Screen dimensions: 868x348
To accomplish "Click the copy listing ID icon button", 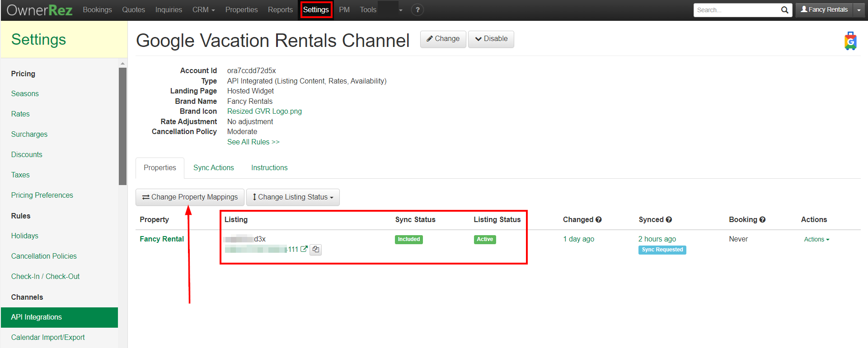I will pos(316,250).
